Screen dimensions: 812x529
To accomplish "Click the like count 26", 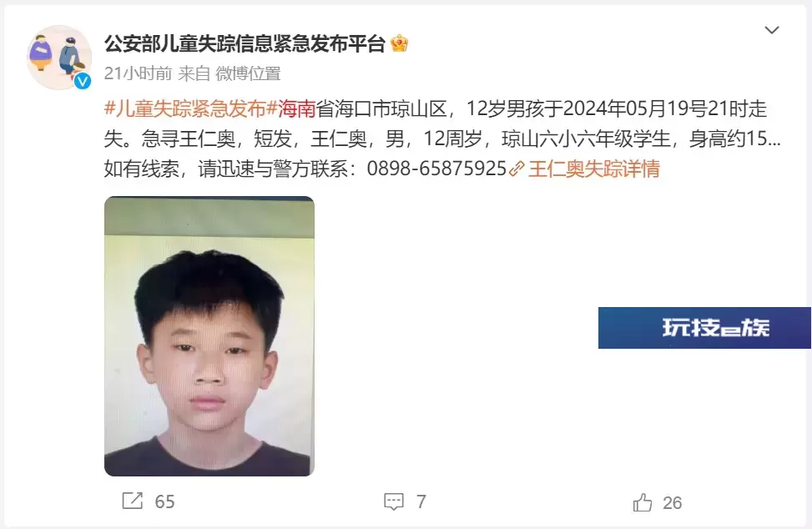I will (x=672, y=502).
